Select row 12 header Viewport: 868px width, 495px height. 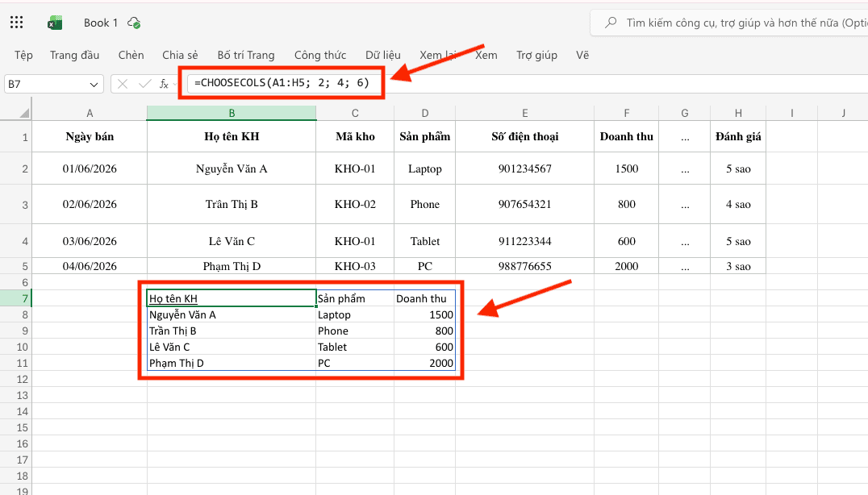tap(16, 380)
